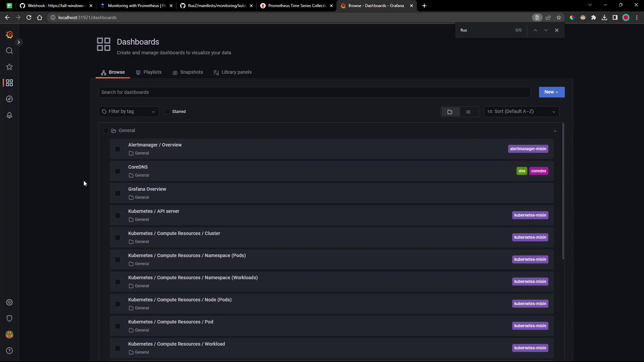Enable the Starred filter checkbox
This screenshot has width=644, height=362.
(167, 111)
